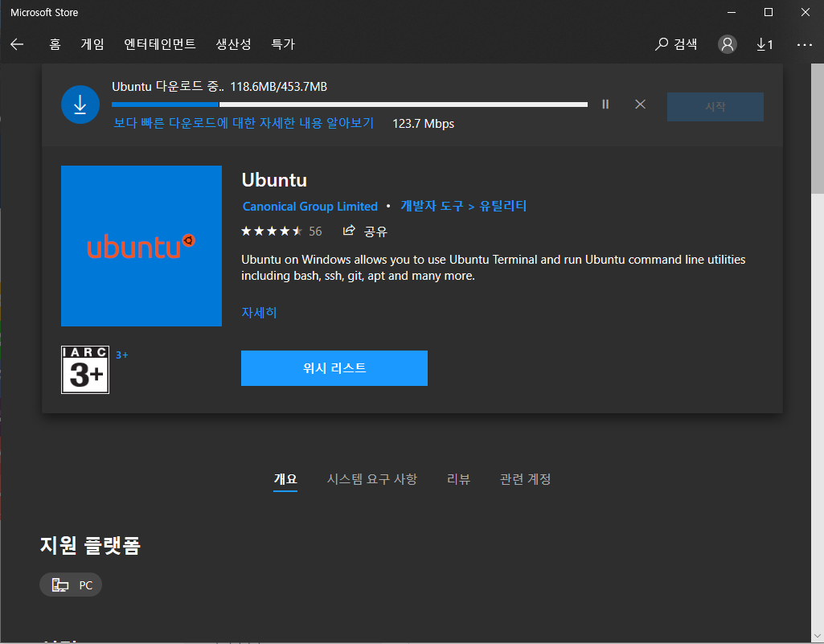Click the star rating with 56 reviews
Image resolution: width=824 pixels, height=644 pixels.
pyautogui.click(x=281, y=232)
